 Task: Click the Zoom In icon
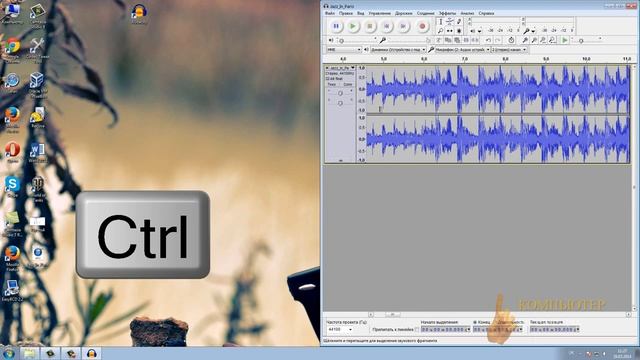point(525,40)
